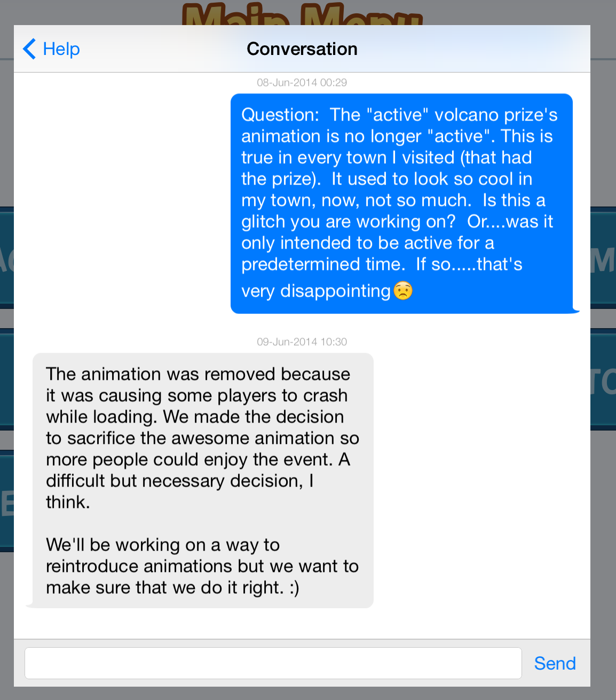
Task: Click the Conversation title in header
Action: click(x=302, y=49)
